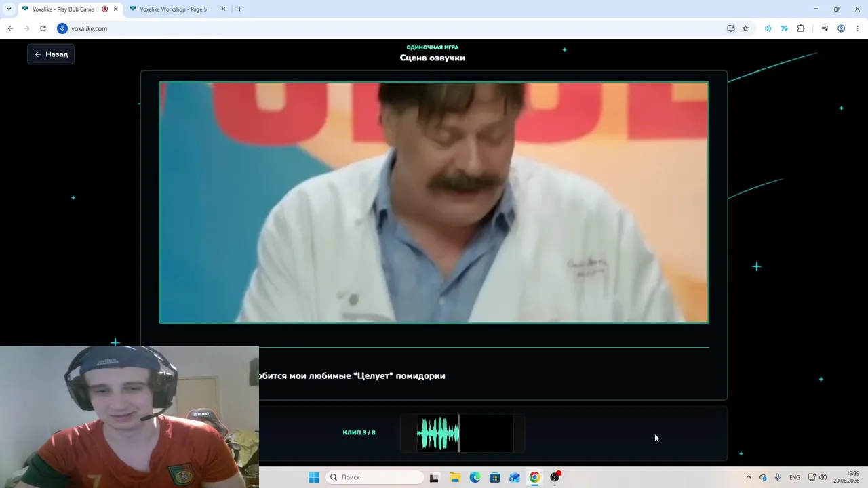868x488 pixels.
Task: Click the КЛИП 3 / 8 counter
Action: tap(359, 432)
